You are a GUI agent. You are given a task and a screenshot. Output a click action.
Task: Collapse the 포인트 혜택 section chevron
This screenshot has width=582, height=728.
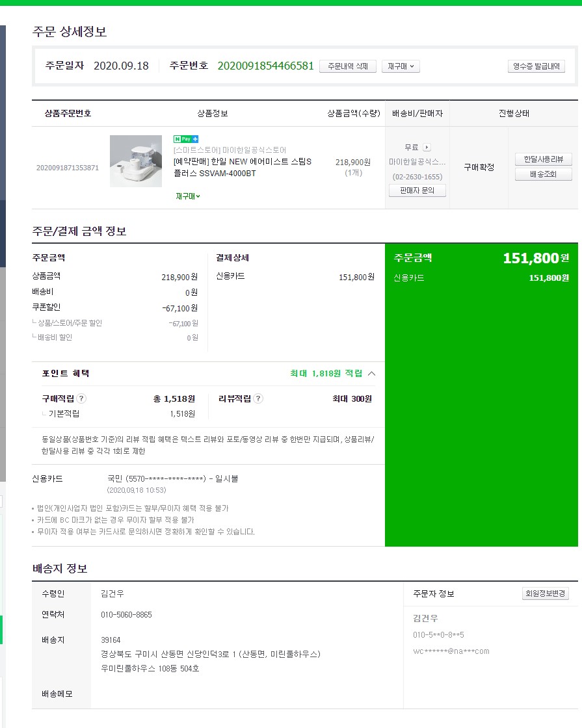pos(371,373)
